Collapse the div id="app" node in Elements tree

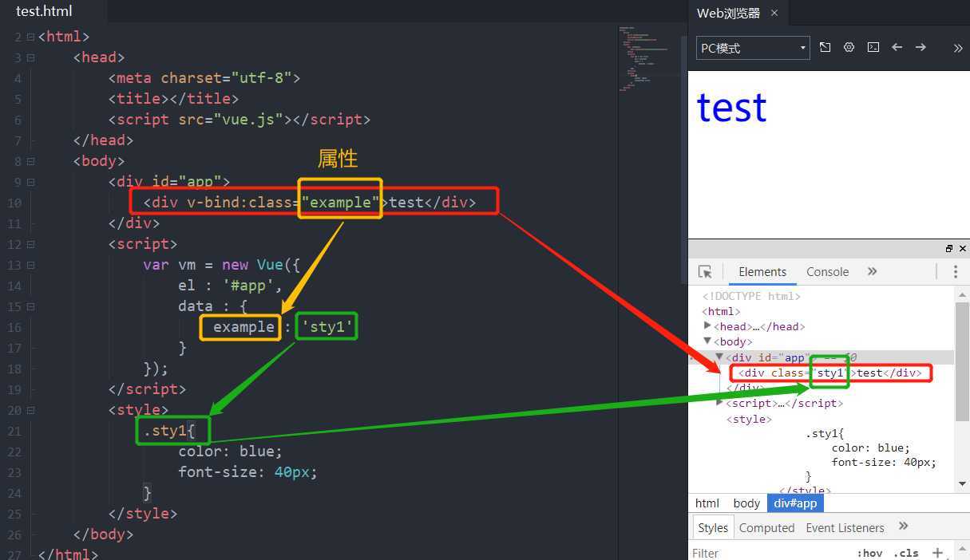click(719, 357)
